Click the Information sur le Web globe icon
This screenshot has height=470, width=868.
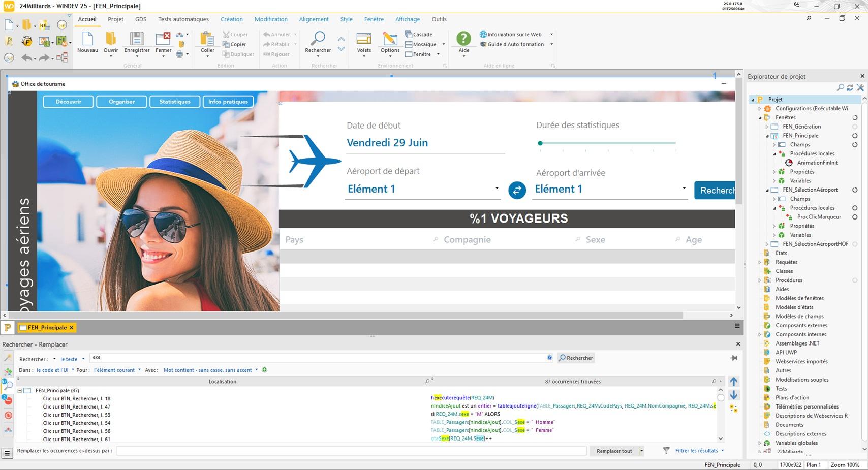tap(483, 34)
